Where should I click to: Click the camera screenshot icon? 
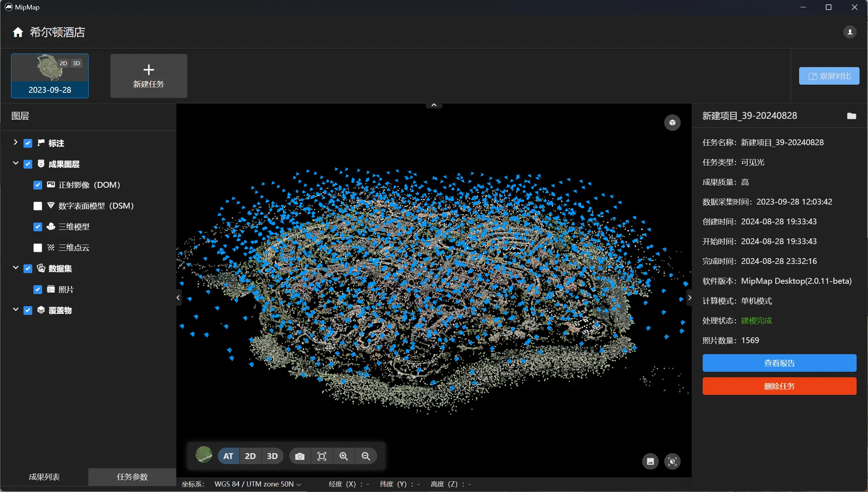pos(300,456)
